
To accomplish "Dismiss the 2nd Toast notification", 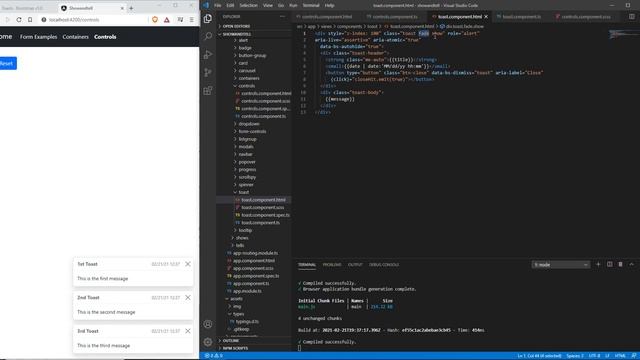I will pyautogui.click(x=188, y=298).
